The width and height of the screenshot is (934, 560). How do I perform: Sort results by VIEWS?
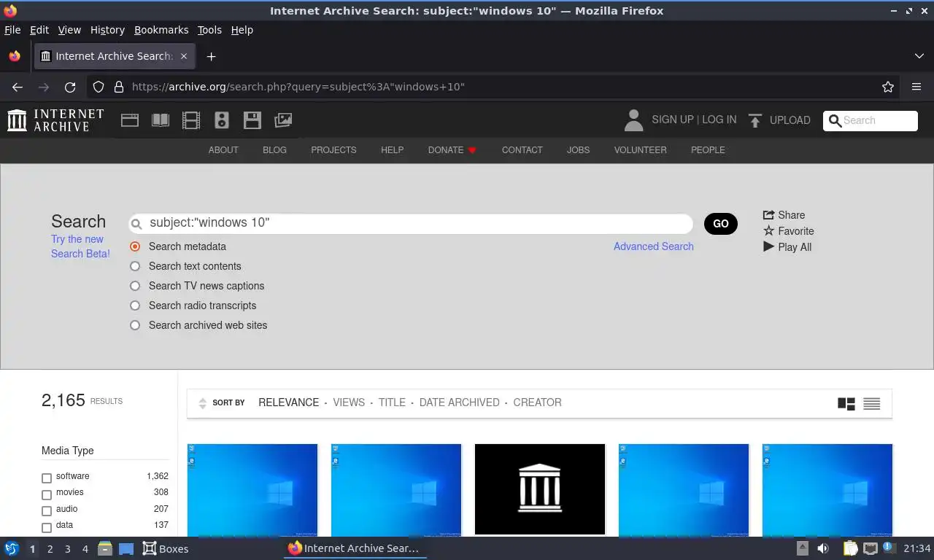point(349,402)
